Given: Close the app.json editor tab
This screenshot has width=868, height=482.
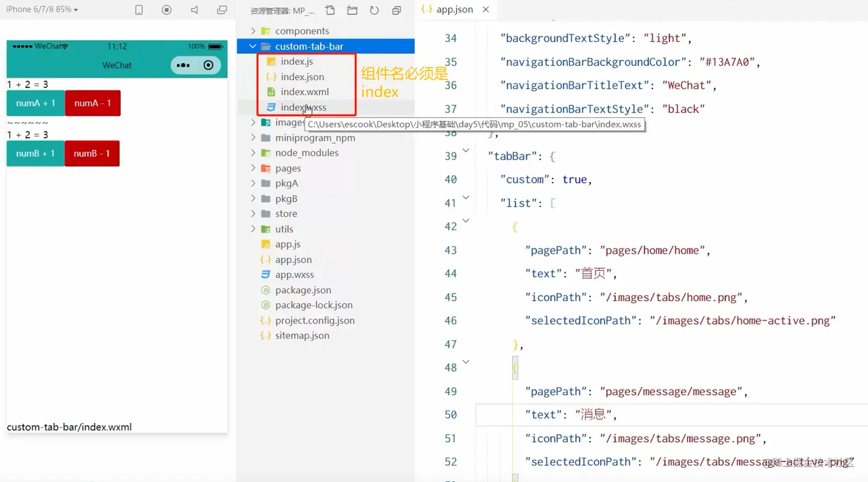Looking at the screenshot, I should 486,9.
